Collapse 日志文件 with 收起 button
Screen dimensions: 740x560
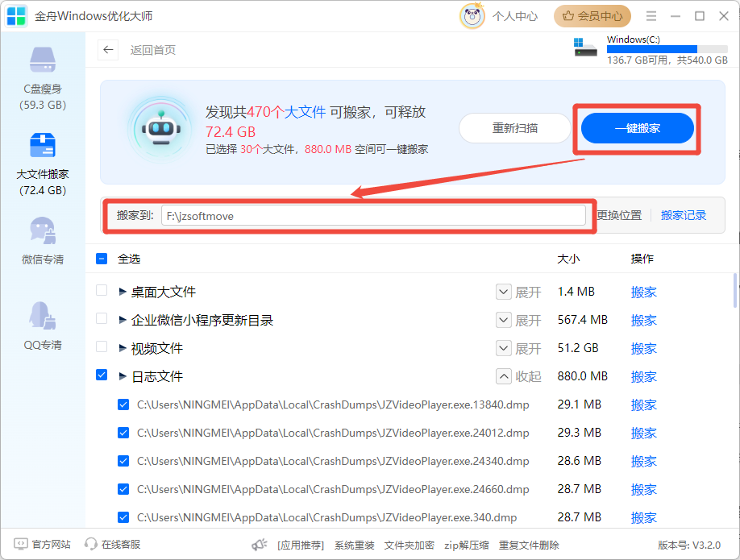(518, 376)
